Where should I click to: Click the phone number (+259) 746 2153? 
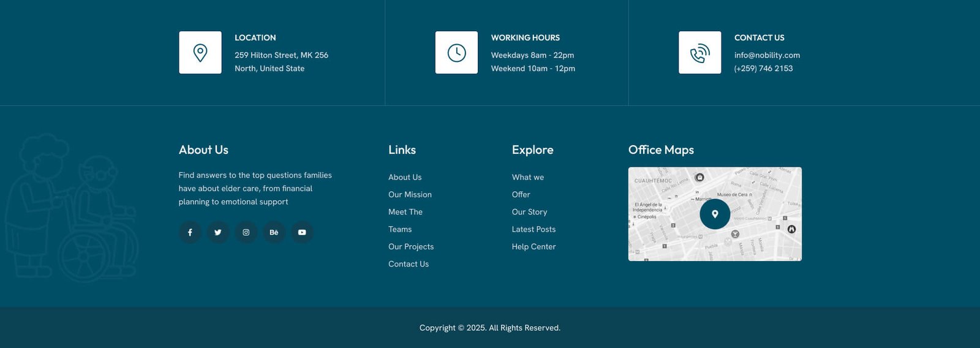763,69
